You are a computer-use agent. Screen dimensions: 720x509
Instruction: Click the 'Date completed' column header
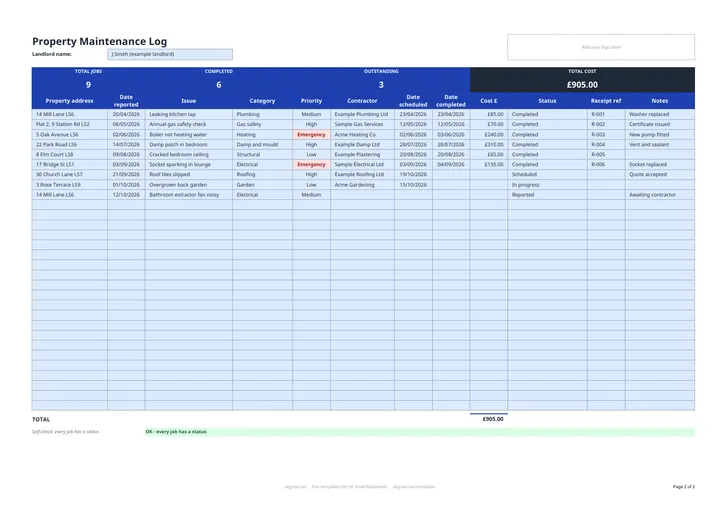451,101
